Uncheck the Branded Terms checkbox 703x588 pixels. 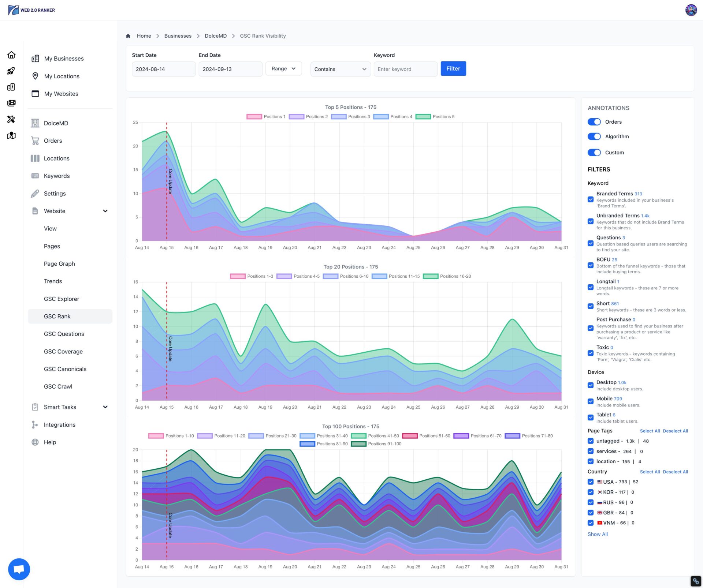[x=591, y=199]
